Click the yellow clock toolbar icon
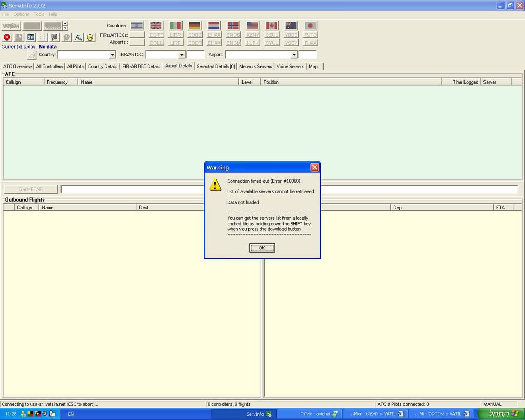The height and width of the screenshot is (420, 525). [90, 37]
